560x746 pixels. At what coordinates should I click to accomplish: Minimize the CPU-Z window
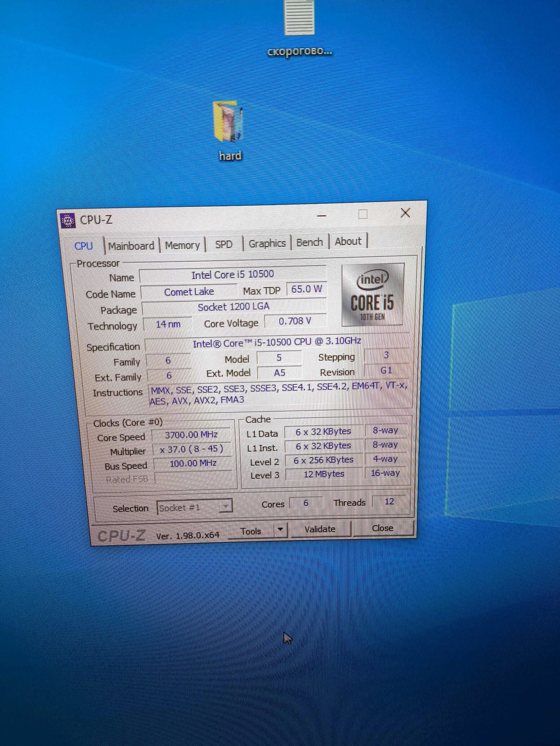coord(322,215)
